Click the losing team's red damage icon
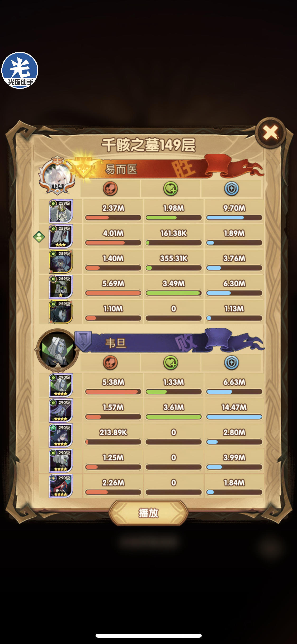The image size is (297, 644). point(110,362)
